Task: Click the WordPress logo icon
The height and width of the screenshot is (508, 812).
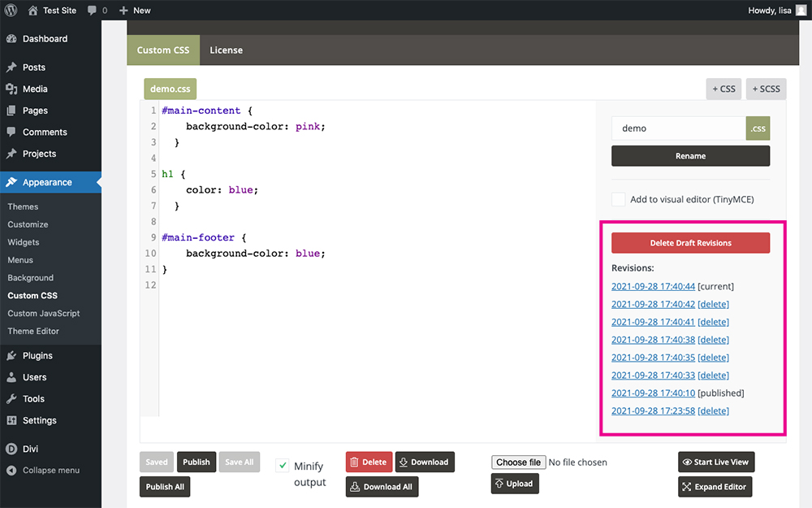Action: pos(11,10)
